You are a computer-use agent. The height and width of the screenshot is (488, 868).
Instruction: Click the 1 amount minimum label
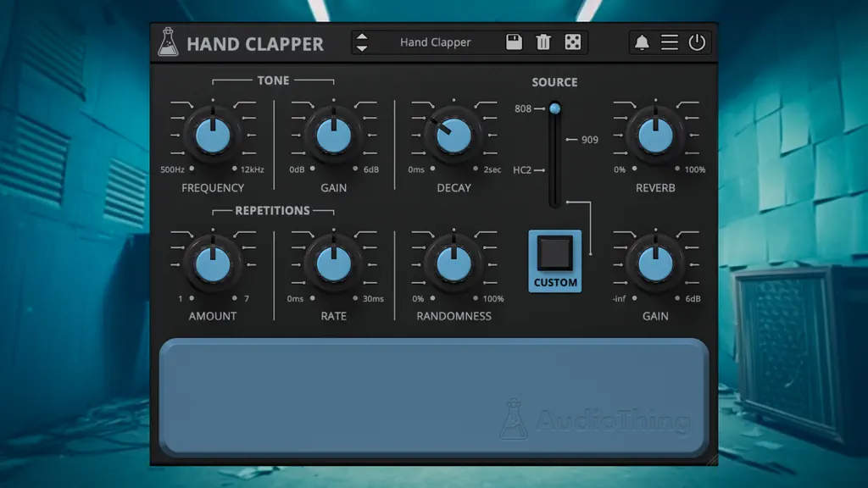180,299
